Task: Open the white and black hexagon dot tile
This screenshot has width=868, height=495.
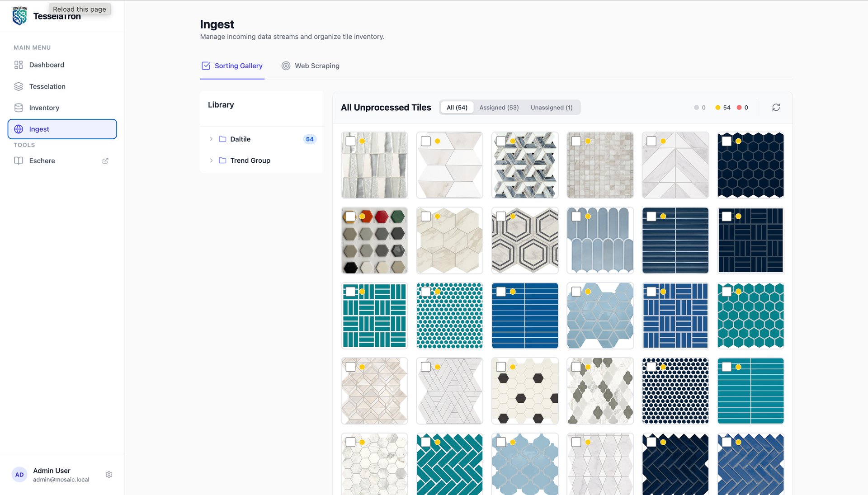Action: pyautogui.click(x=525, y=391)
